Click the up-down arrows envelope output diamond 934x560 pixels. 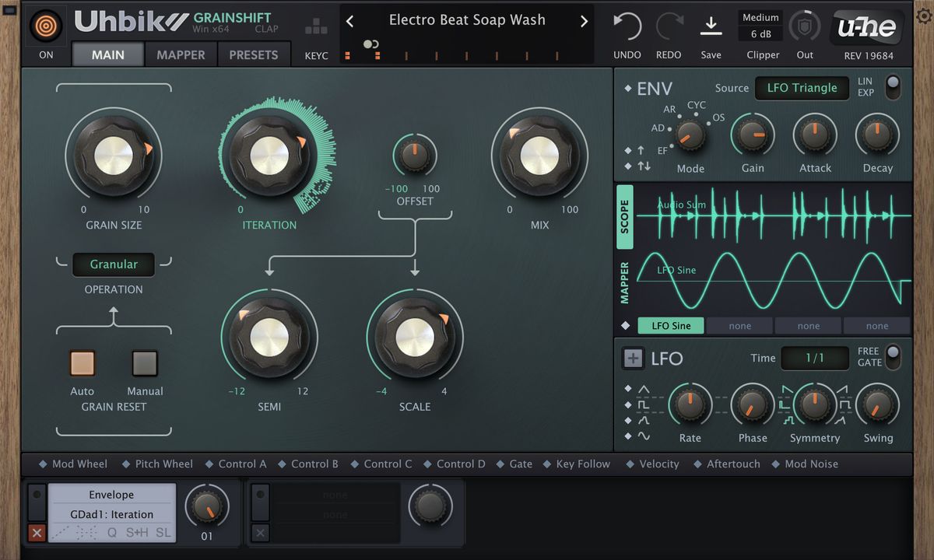(x=628, y=166)
